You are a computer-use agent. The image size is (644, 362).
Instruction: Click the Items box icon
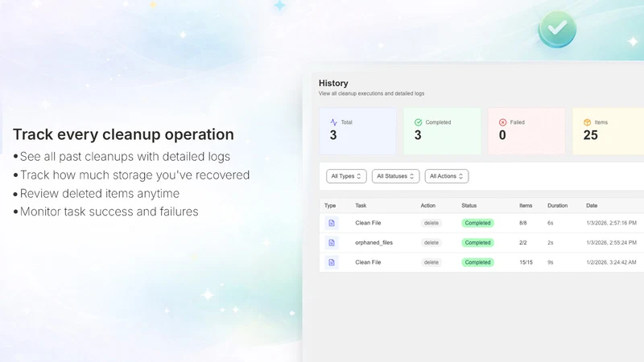click(x=588, y=122)
